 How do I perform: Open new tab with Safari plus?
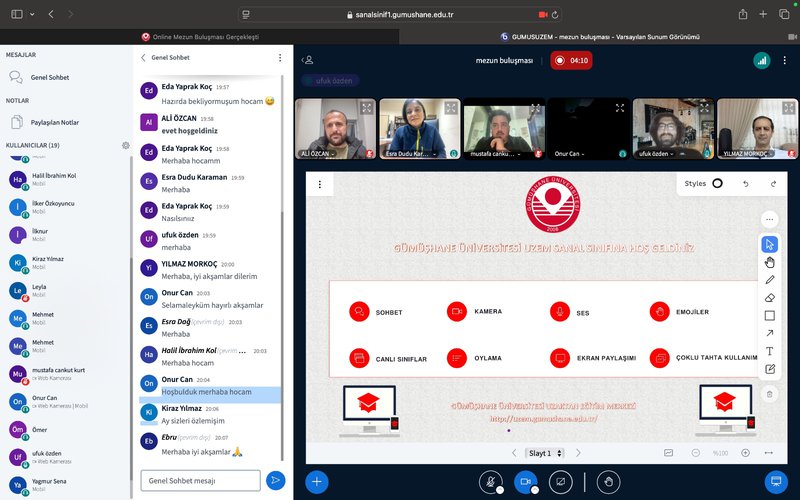coord(763,14)
